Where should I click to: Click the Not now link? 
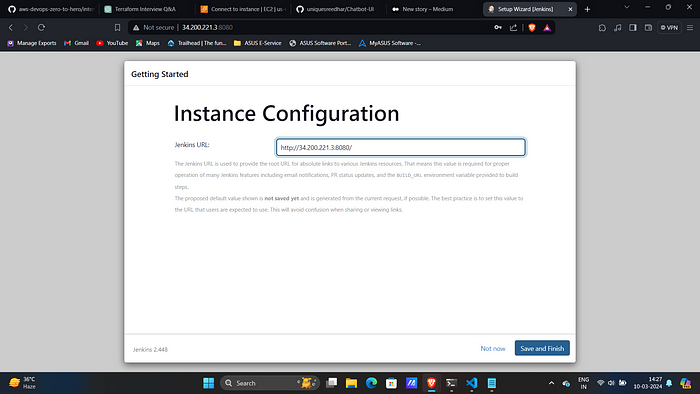(x=493, y=348)
